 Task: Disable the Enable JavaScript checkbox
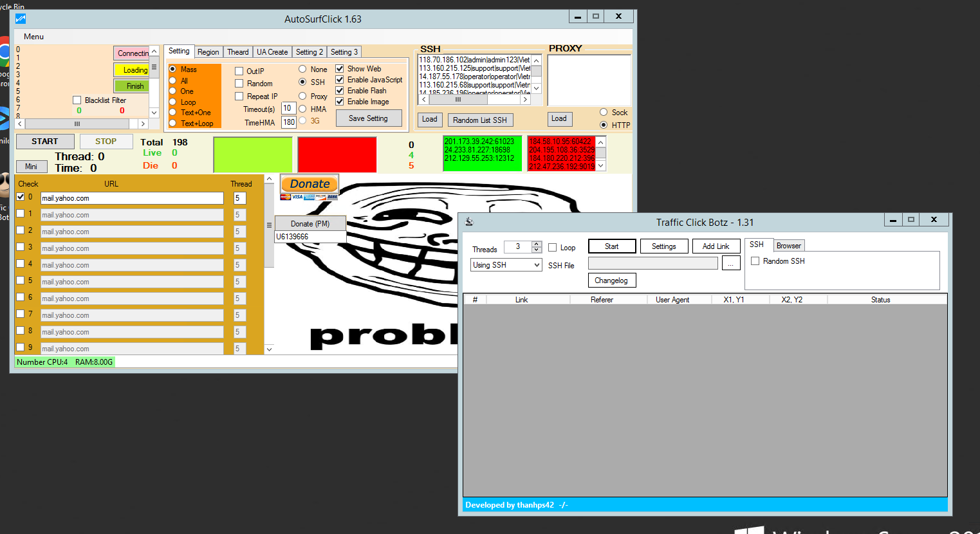click(x=340, y=79)
